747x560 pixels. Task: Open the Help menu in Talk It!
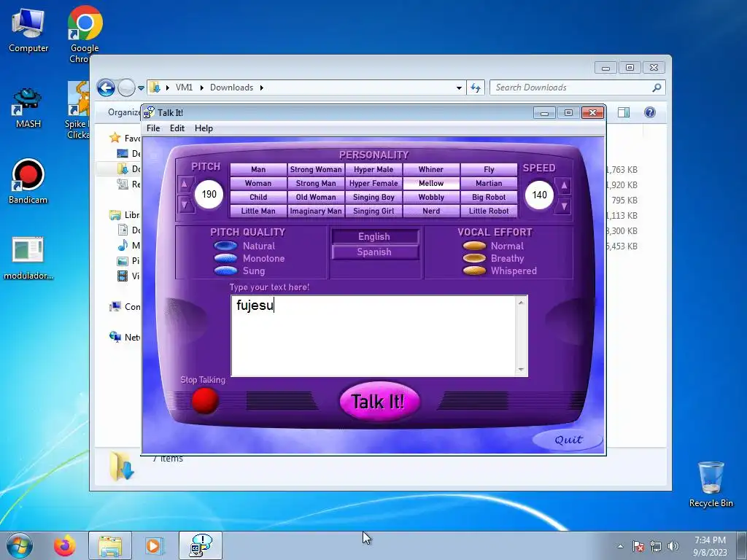coord(204,128)
